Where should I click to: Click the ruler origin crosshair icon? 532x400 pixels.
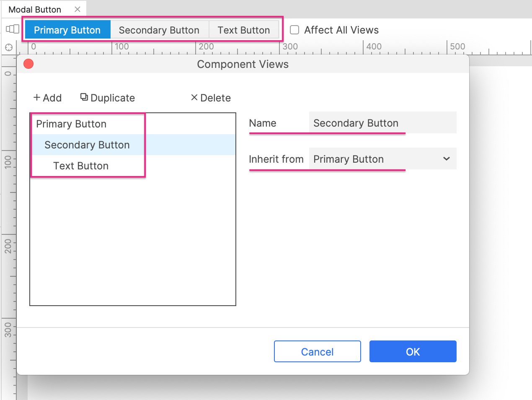coord(9,47)
